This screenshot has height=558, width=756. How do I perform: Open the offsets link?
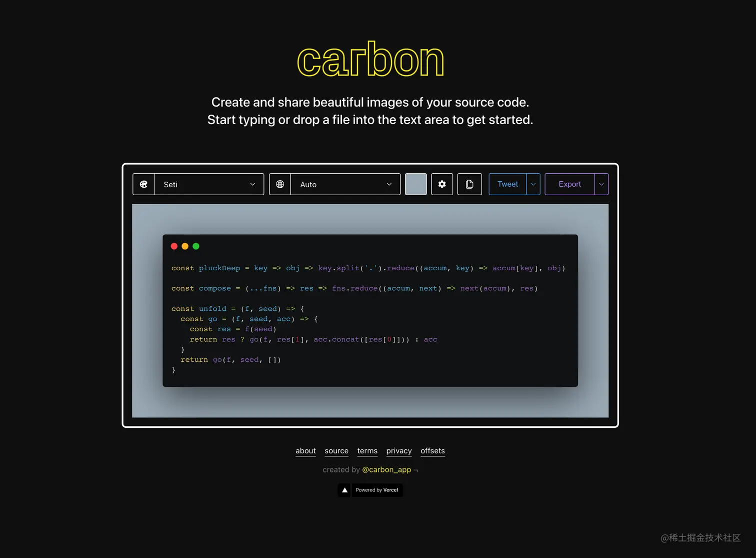(432, 451)
